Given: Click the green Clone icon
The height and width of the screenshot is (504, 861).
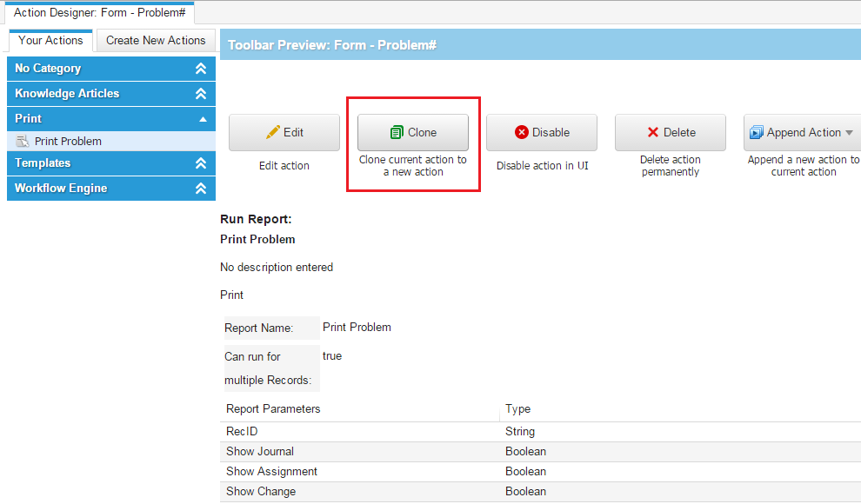Looking at the screenshot, I should tap(397, 132).
